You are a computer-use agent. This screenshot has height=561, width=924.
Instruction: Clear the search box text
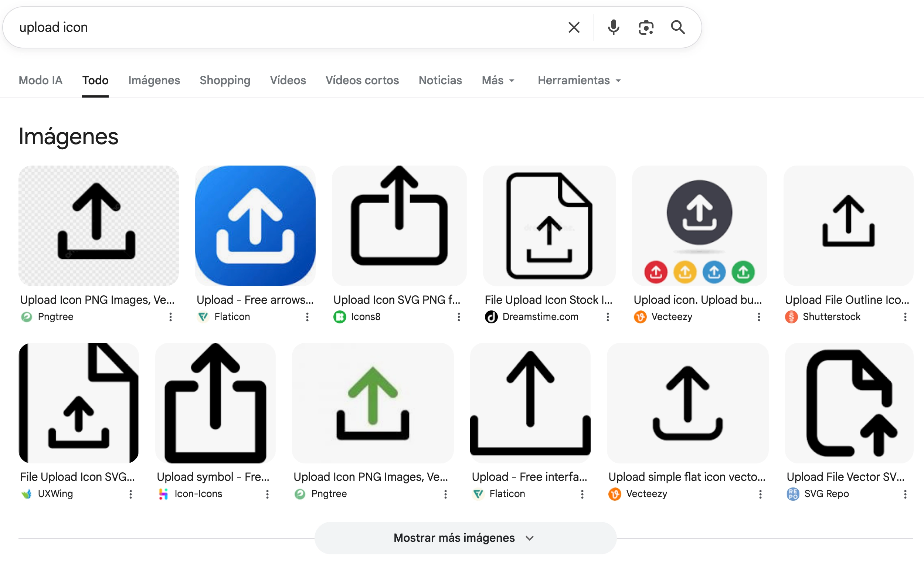[x=574, y=27]
